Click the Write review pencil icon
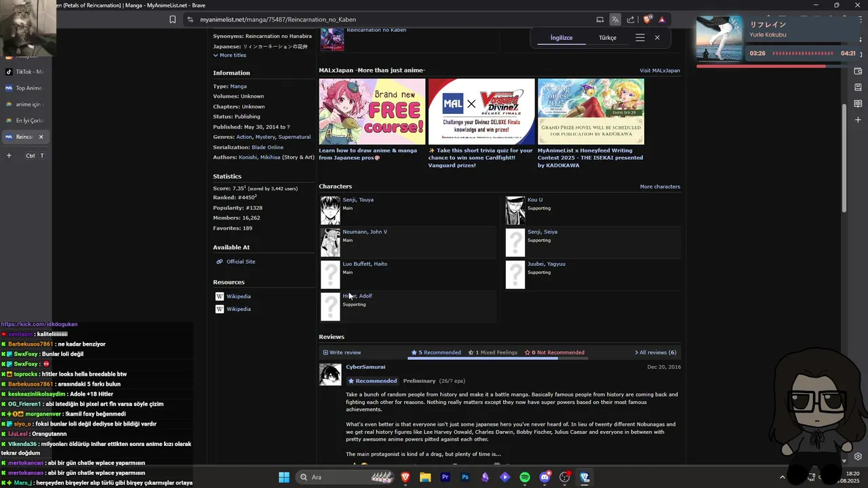Viewport: 868px width, 488px height. (325, 352)
